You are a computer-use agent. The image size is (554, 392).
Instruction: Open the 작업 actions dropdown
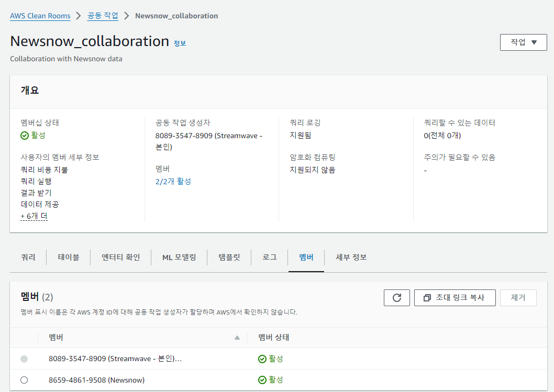[523, 42]
